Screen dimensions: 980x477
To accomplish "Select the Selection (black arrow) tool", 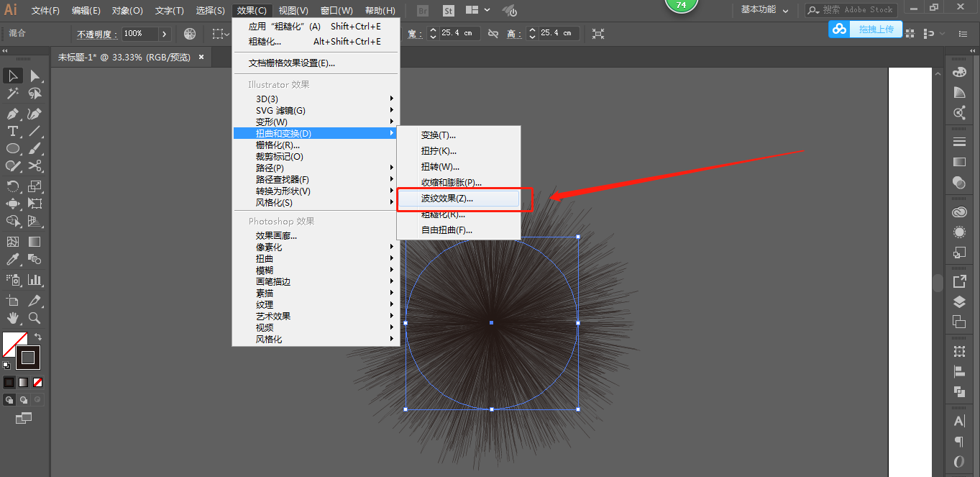I will click(x=13, y=76).
